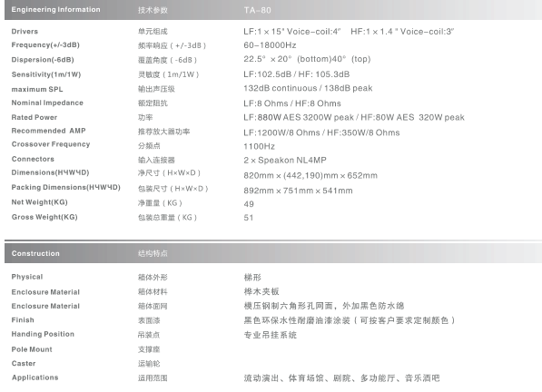Click '专业吊挂系统' value
The width and height of the screenshot is (542, 392).
click(270, 335)
